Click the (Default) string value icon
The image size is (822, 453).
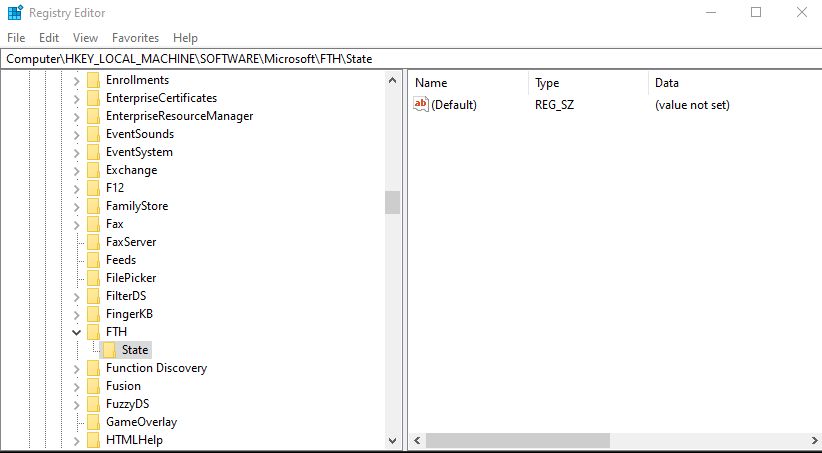point(421,104)
